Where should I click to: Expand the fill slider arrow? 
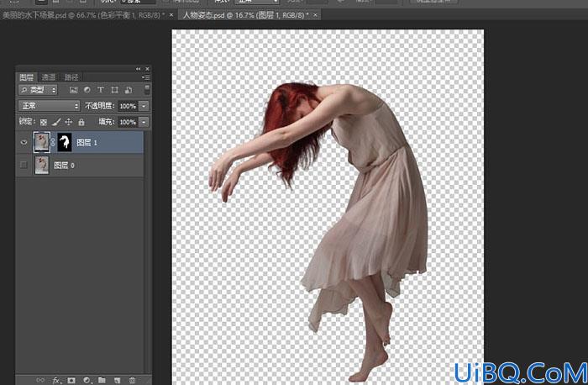click(144, 122)
